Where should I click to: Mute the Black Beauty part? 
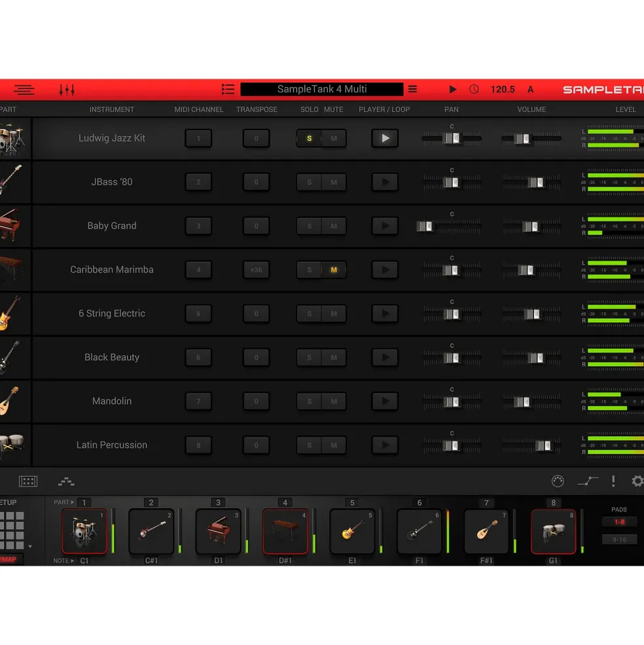click(x=334, y=358)
